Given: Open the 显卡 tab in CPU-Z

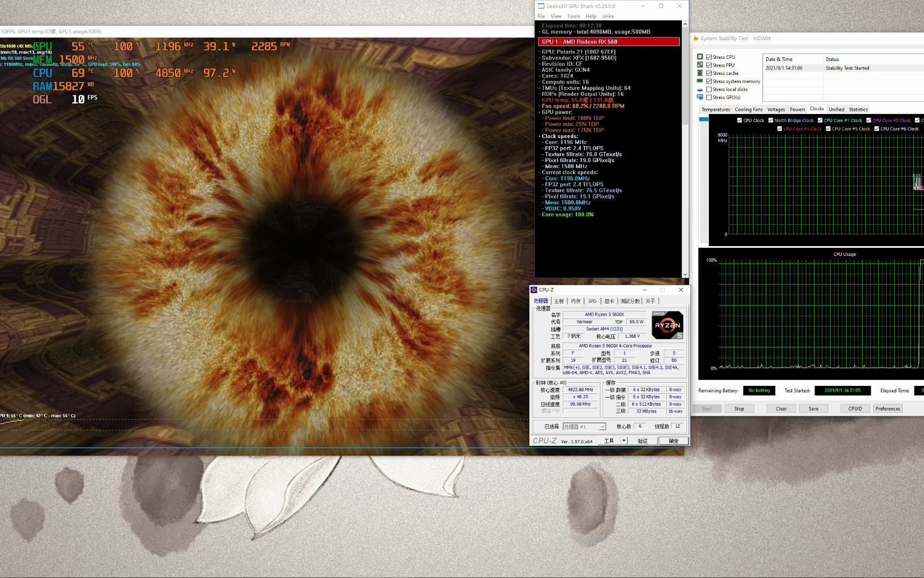Looking at the screenshot, I should point(609,301).
